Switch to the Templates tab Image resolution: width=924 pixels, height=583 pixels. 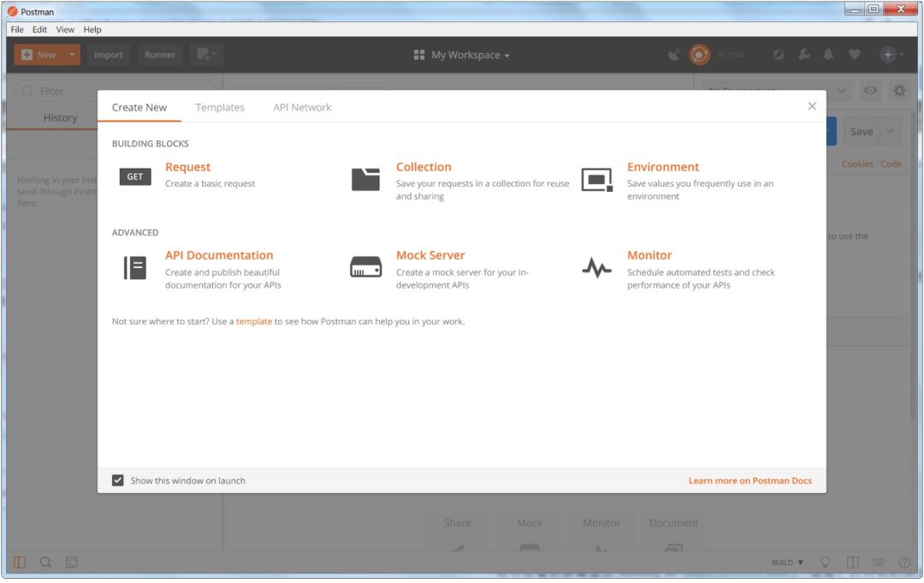220,107
